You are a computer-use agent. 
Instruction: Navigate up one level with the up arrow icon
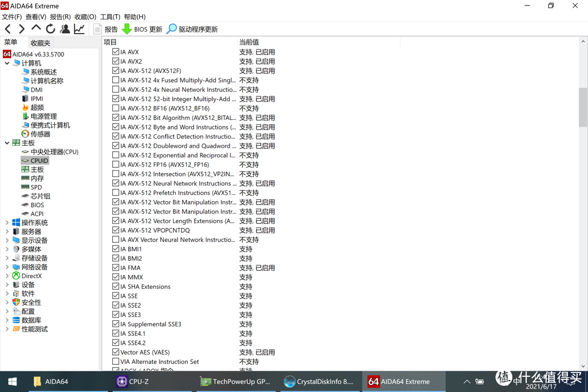coord(36,28)
